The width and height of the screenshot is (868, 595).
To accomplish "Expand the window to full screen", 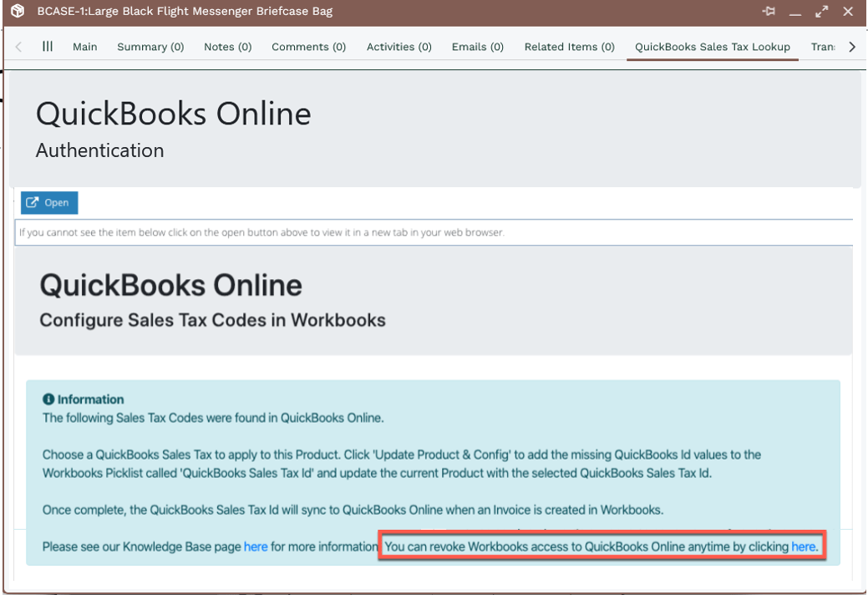I will point(822,12).
